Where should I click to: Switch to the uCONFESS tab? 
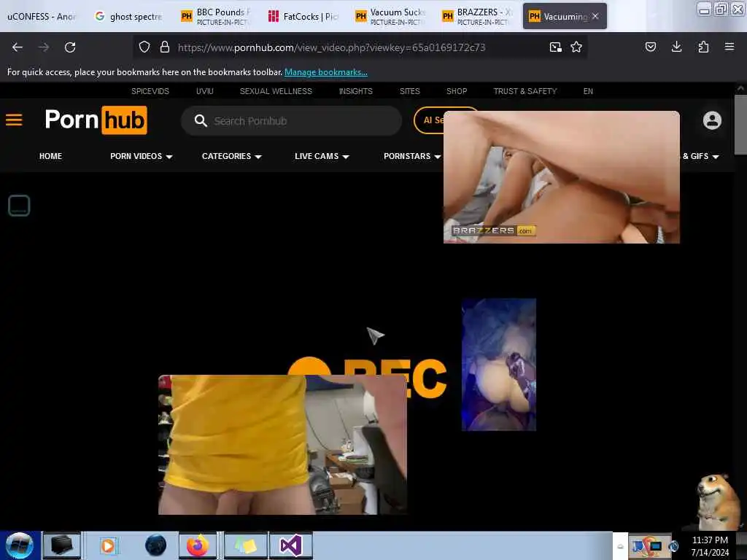(x=41, y=17)
